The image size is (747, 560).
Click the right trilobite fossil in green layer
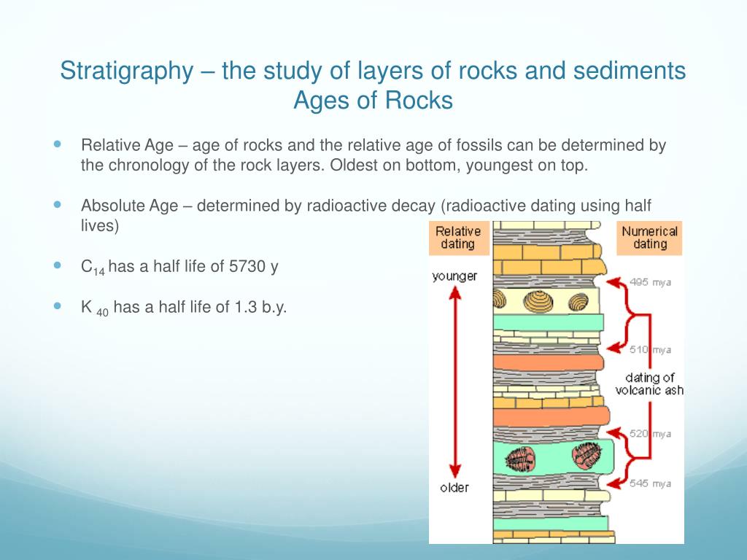[x=587, y=455]
